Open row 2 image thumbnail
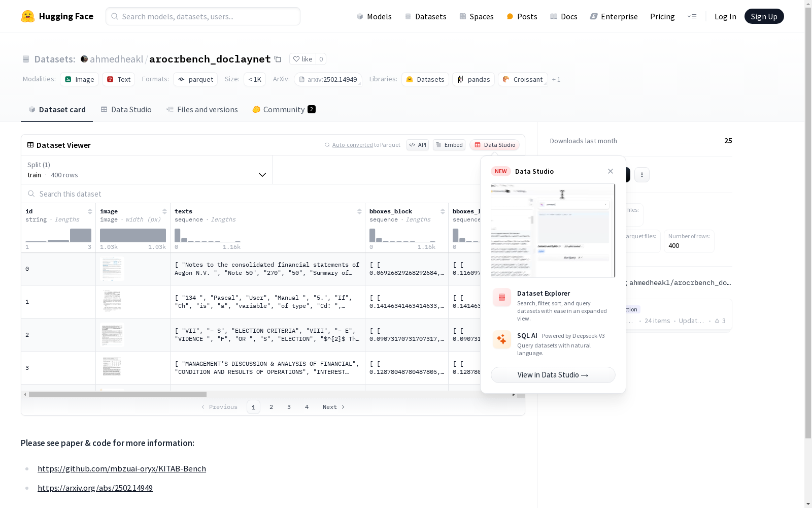812x508 pixels. 112,335
